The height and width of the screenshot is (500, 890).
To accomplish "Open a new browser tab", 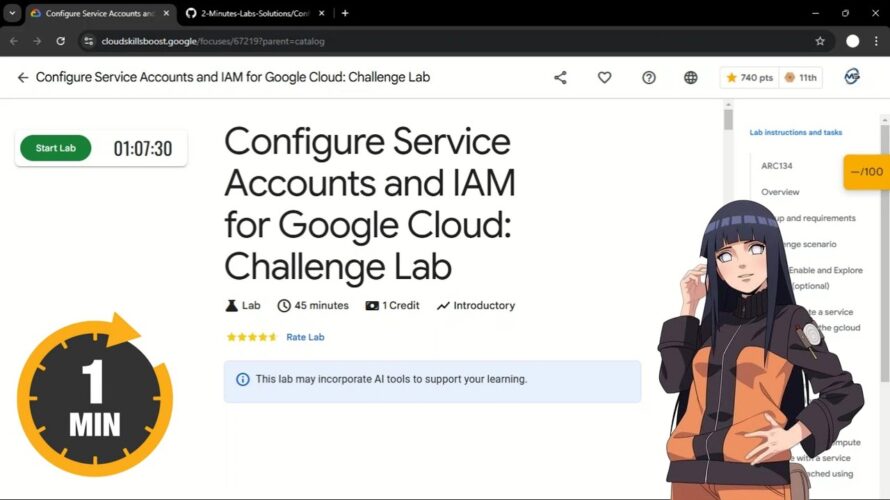I will [345, 13].
